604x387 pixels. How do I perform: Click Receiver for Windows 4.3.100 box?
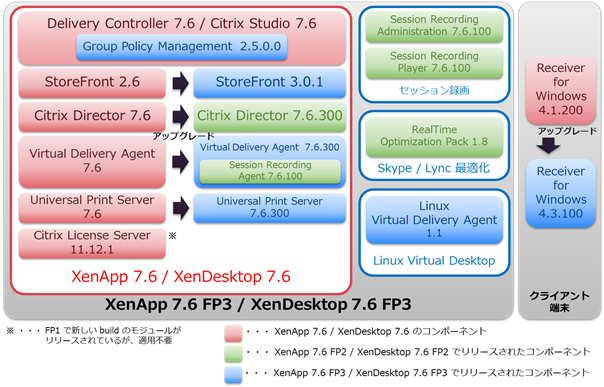pyautogui.click(x=561, y=193)
